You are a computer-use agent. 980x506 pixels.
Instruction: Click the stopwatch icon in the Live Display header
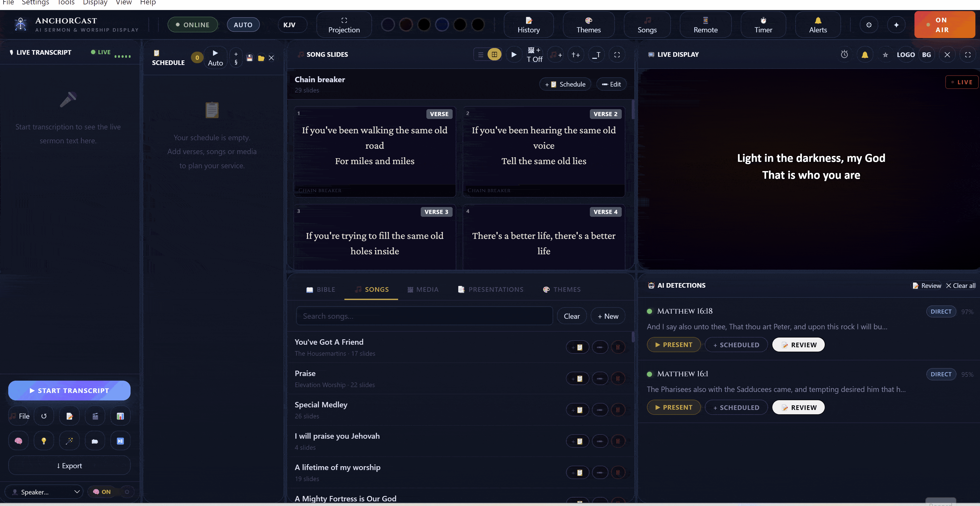point(845,54)
